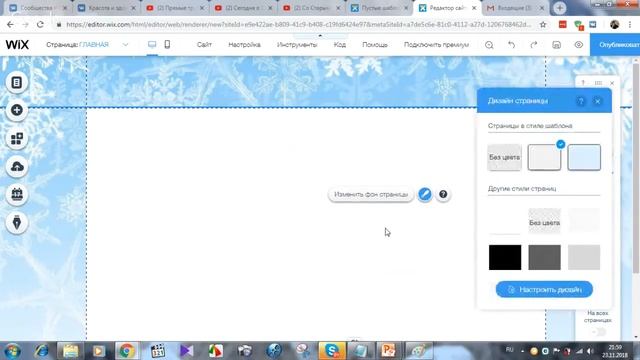Open the Blog pen nib icon
Image resolution: width=640 pixels, height=360 pixels.
pyautogui.click(x=17, y=222)
